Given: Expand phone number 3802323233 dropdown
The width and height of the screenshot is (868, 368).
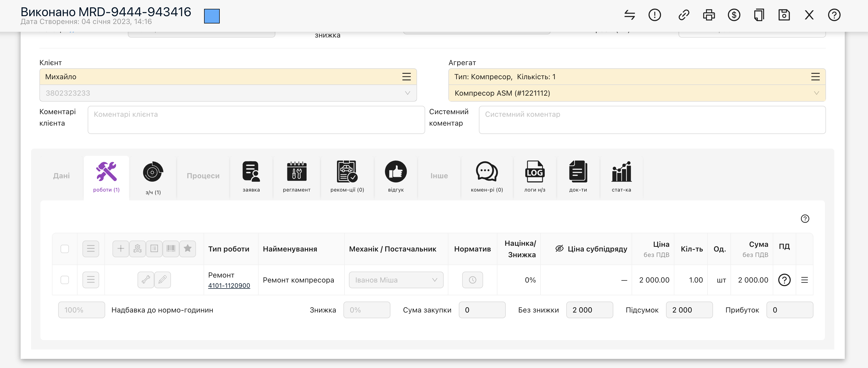Looking at the screenshot, I should click(x=407, y=93).
